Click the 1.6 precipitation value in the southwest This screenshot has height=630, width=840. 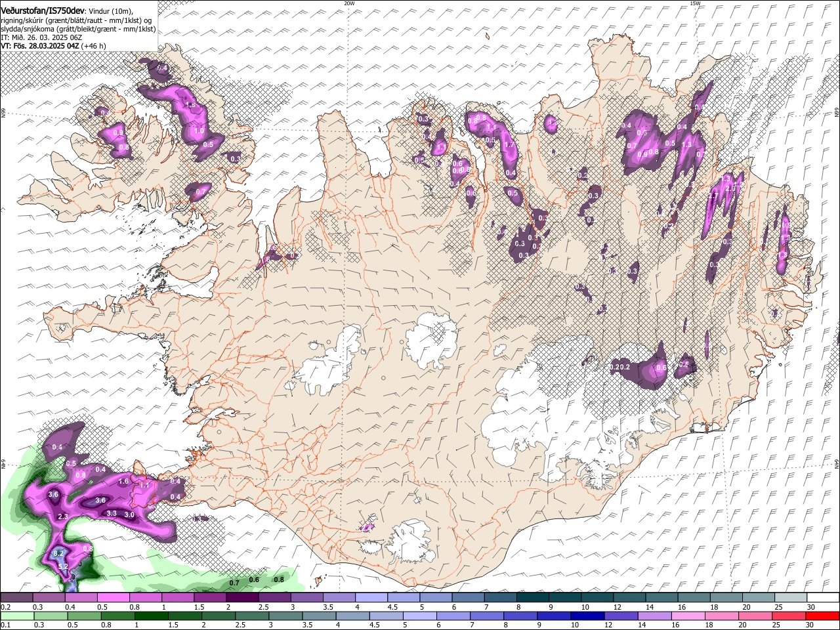click(123, 481)
